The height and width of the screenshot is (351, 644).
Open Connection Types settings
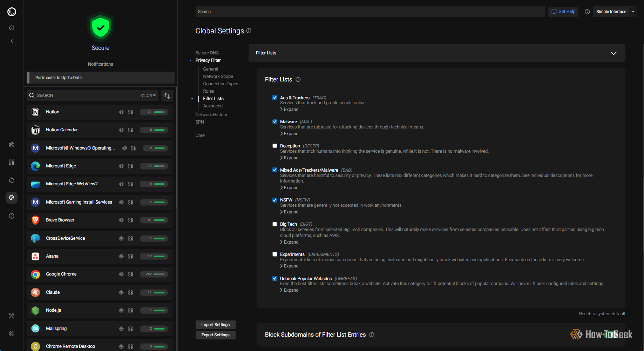tap(221, 84)
